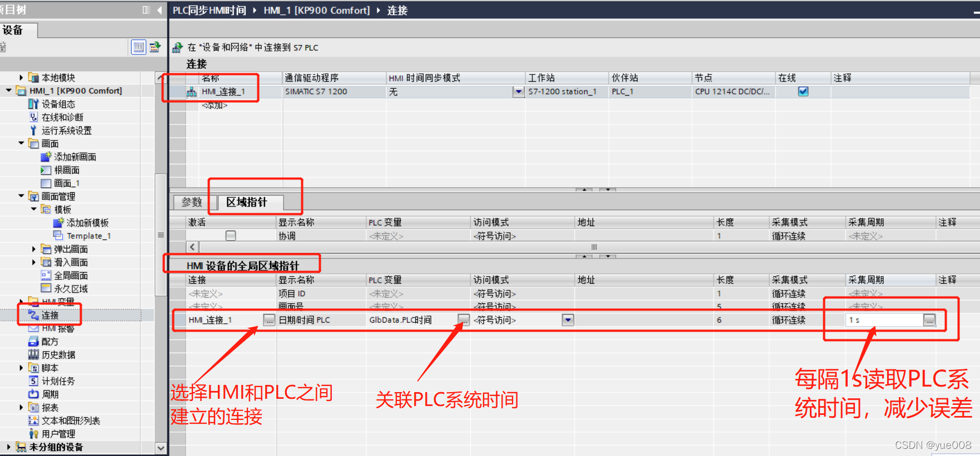The image size is (980, 456).
Task: Click the HMI_连接_1 connection icon
Action: click(191, 92)
